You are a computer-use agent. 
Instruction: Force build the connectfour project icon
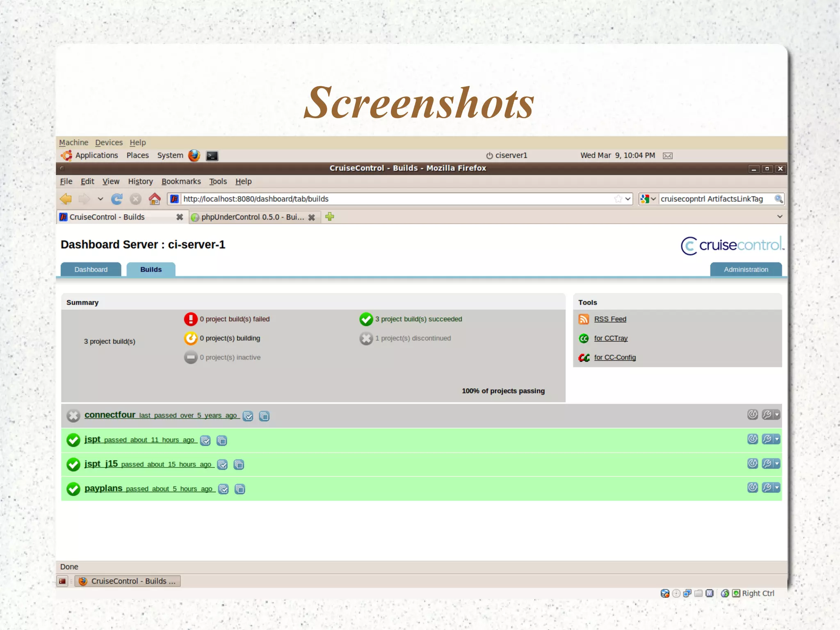752,415
